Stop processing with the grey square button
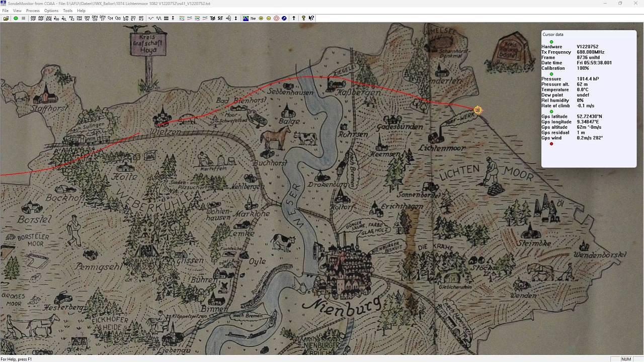 (23, 18)
